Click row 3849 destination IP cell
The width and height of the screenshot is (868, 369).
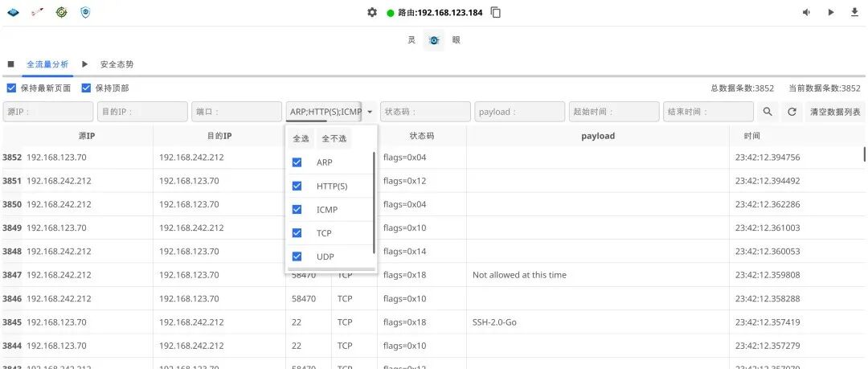[191, 228]
